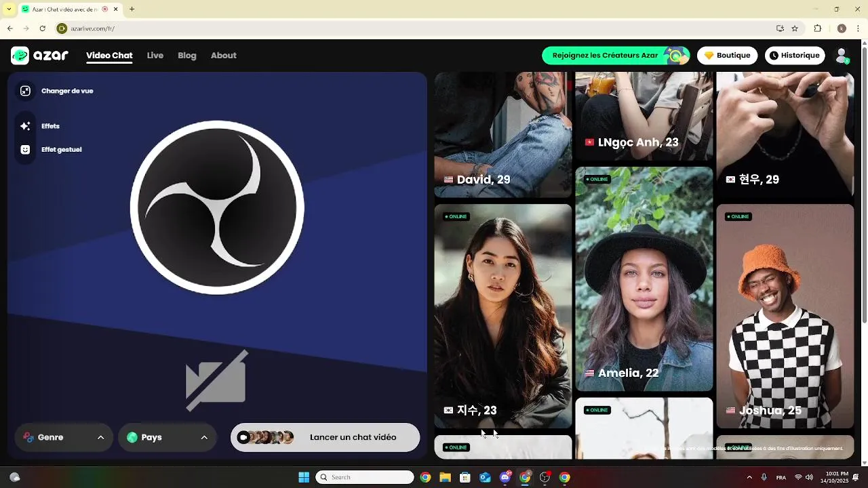The image size is (868, 488).
Task: Open the Blog page
Action: click(187, 56)
